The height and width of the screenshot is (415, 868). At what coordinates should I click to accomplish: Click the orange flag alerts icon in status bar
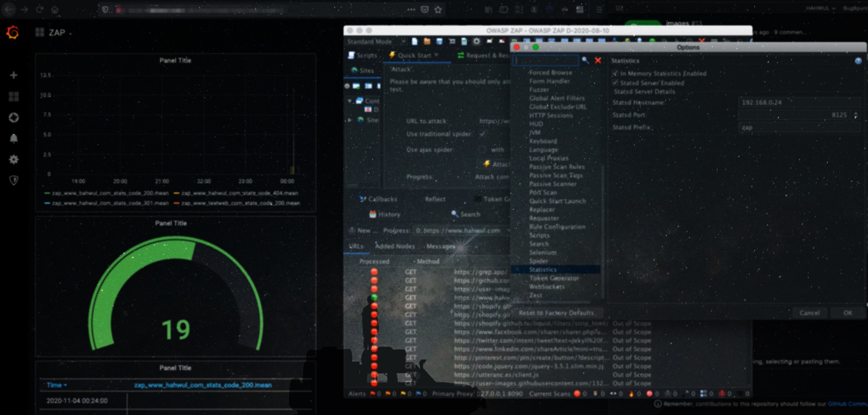point(388,394)
